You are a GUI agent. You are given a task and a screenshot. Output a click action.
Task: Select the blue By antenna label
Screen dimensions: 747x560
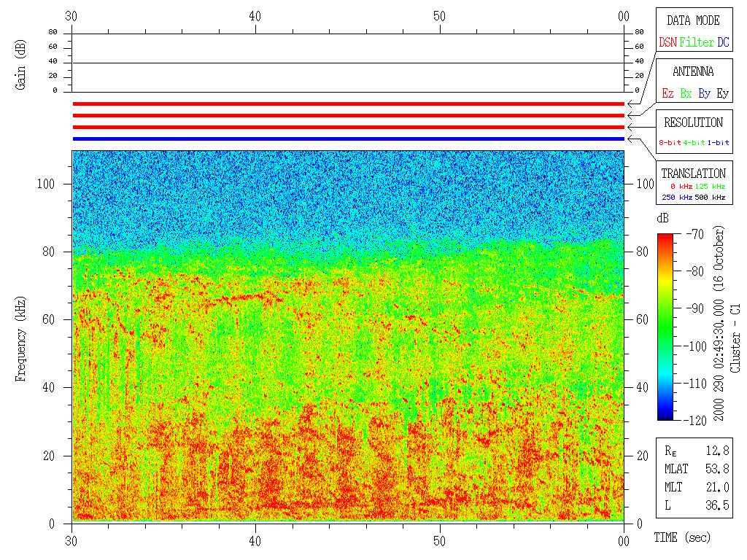point(704,94)
